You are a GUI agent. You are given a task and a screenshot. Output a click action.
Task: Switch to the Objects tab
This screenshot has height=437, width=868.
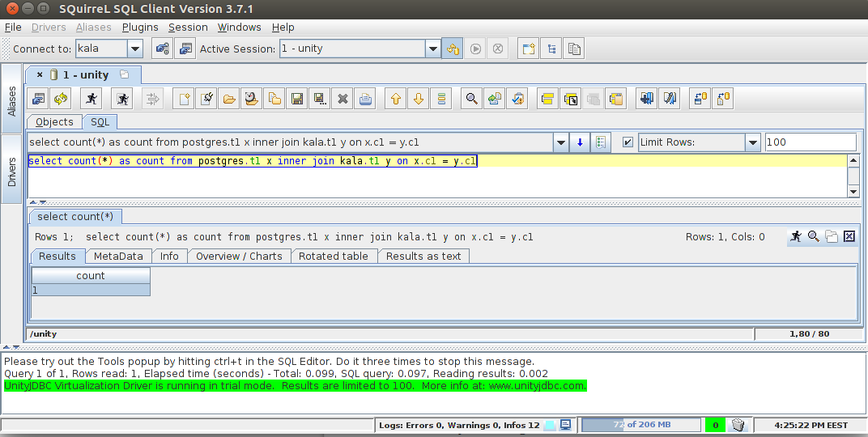[54, 122]
